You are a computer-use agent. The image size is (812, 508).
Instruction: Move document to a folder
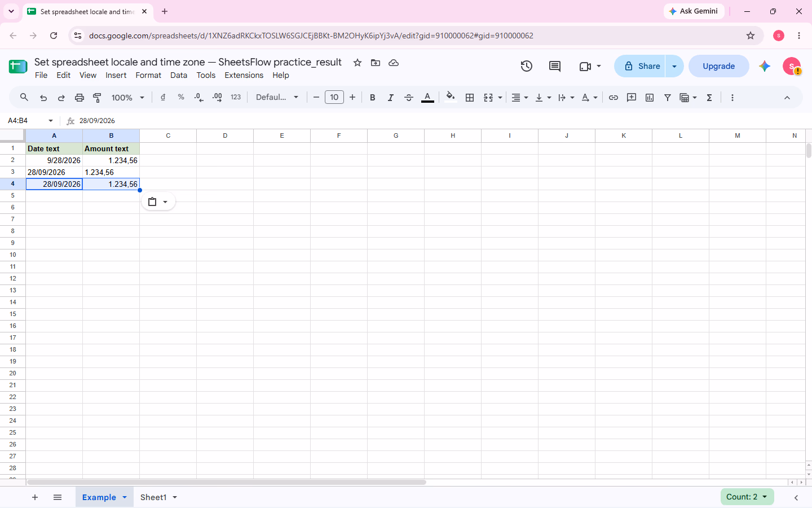[x=376, y=63]
